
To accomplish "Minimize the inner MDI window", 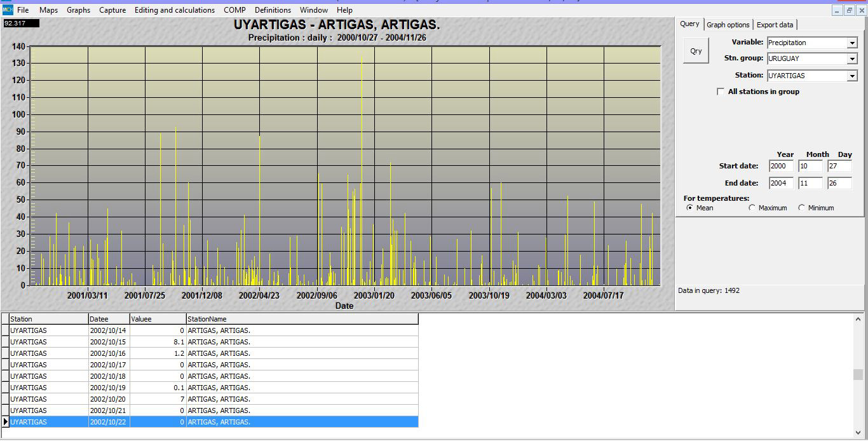I will pos(837,10).
